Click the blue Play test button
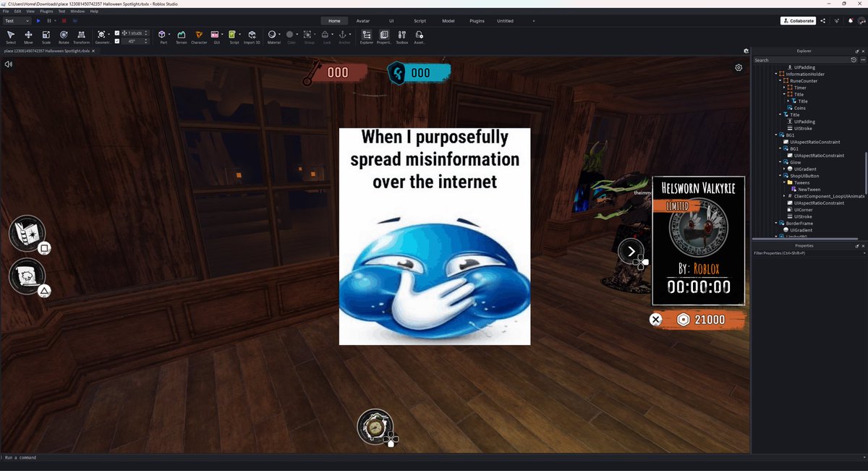This screenshot has width=868, height=471. point(38,21)
